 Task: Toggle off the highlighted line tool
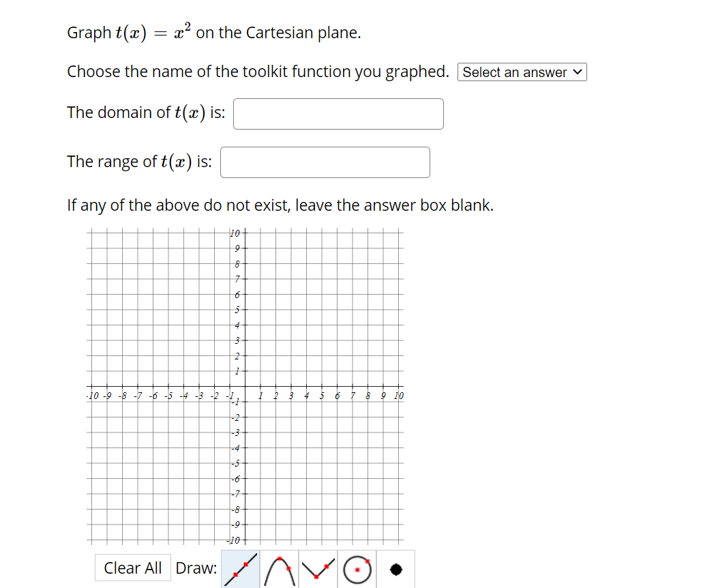point(239,568)
